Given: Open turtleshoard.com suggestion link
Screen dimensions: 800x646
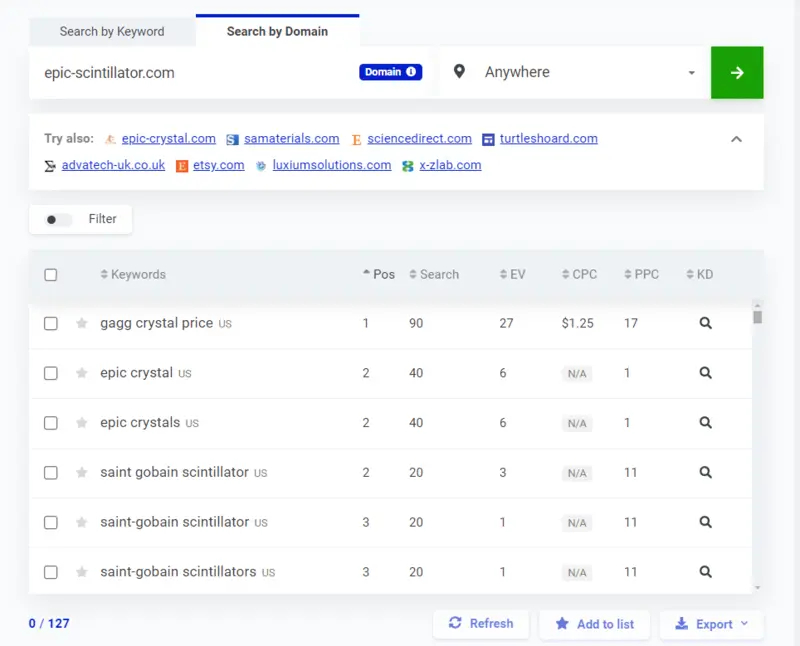Looking at the screenshot, I should pos(548,139).
